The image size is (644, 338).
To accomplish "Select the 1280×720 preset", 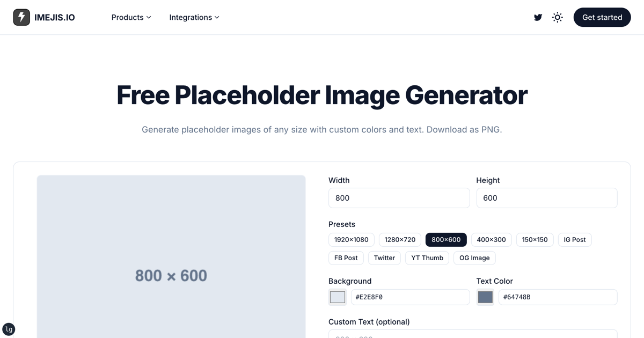I will click(400, 239).
